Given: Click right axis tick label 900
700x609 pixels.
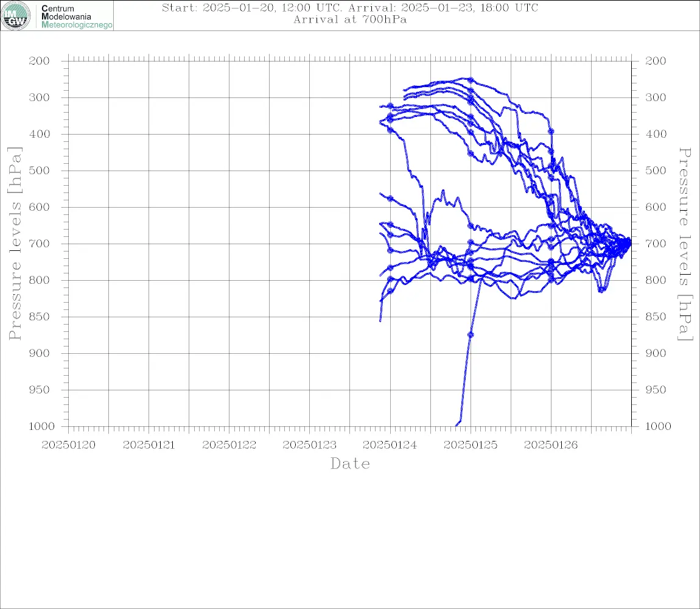Looking at the screenshot, I should point(656,353).
